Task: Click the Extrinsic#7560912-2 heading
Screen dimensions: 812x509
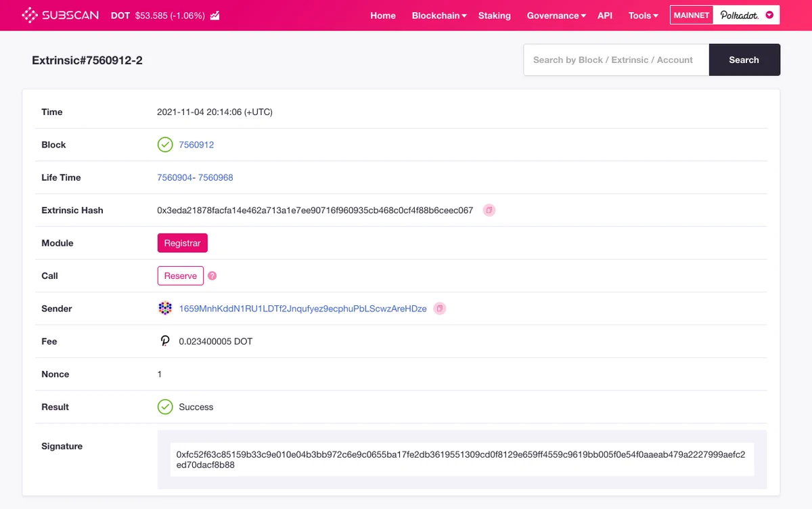Action: coord(87,60)
